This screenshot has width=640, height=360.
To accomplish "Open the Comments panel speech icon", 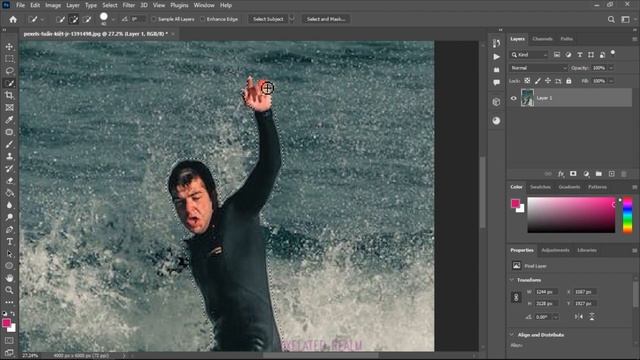I will click(x=496, y=82).
